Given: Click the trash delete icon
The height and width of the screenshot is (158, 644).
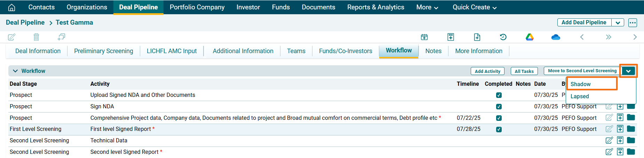Looking at the screenshot, I should pos(36,37).
